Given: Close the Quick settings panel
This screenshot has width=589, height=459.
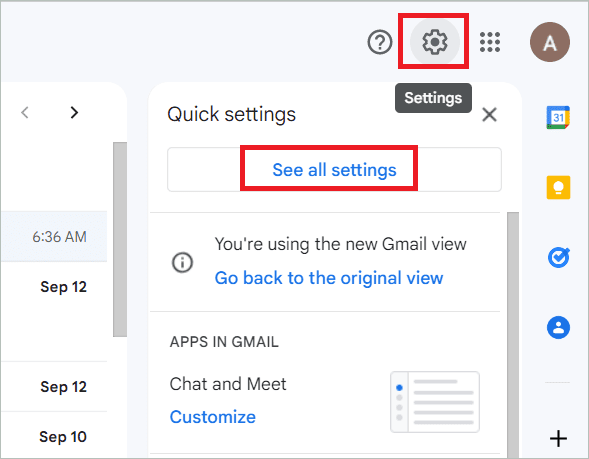Looking at the screenshot, I should pos(489,115).
